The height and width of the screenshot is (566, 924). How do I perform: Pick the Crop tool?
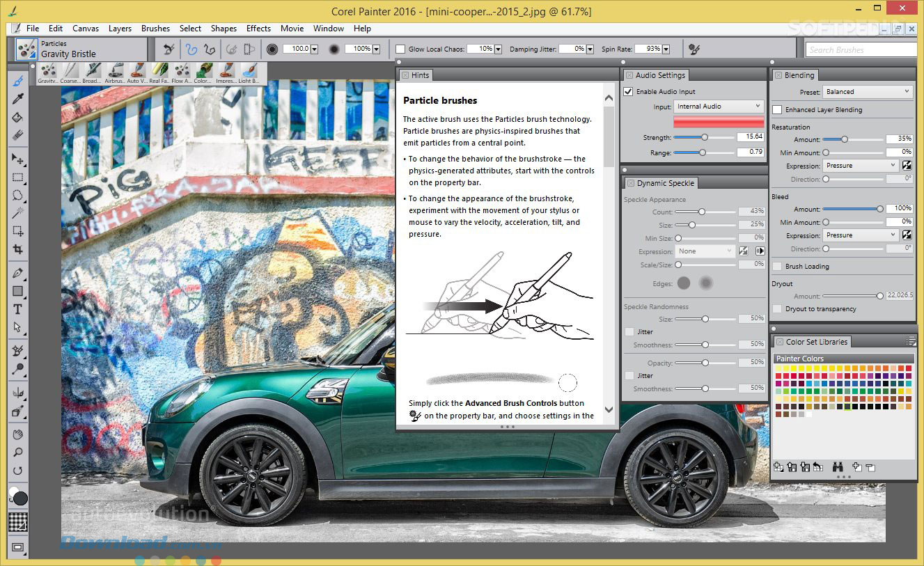(18, 249)
